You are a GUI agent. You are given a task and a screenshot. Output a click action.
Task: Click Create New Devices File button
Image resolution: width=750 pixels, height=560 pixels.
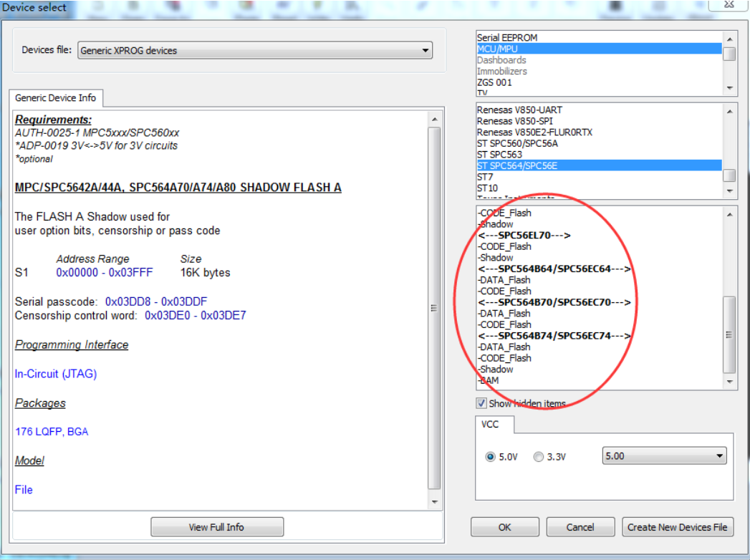[x=678, y=527]
